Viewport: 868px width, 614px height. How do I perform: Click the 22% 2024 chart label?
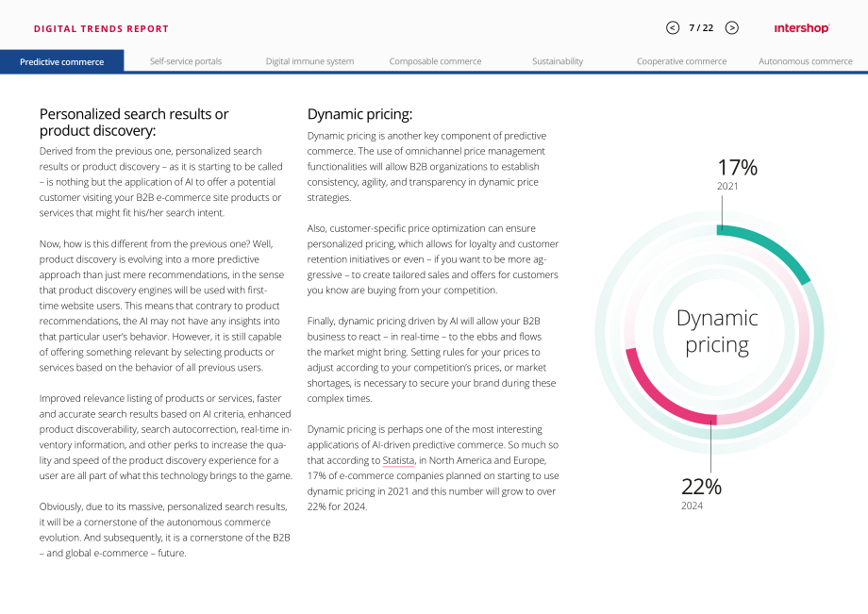701,493
